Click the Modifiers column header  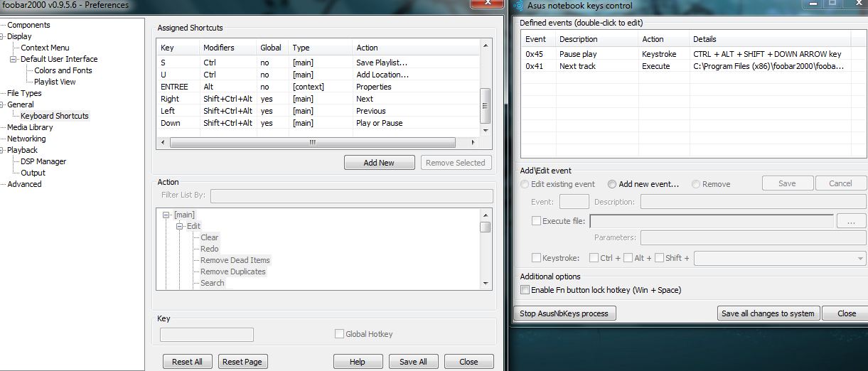[227, 48]
